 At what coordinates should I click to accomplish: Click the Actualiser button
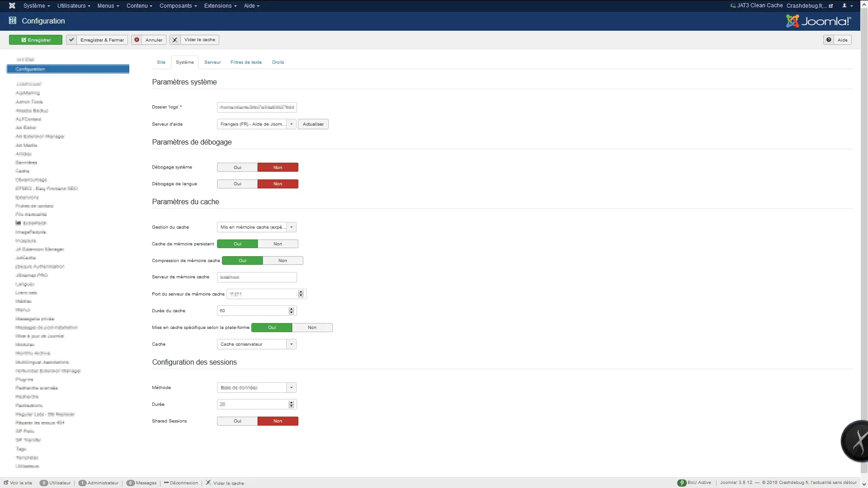click(313, 124)
